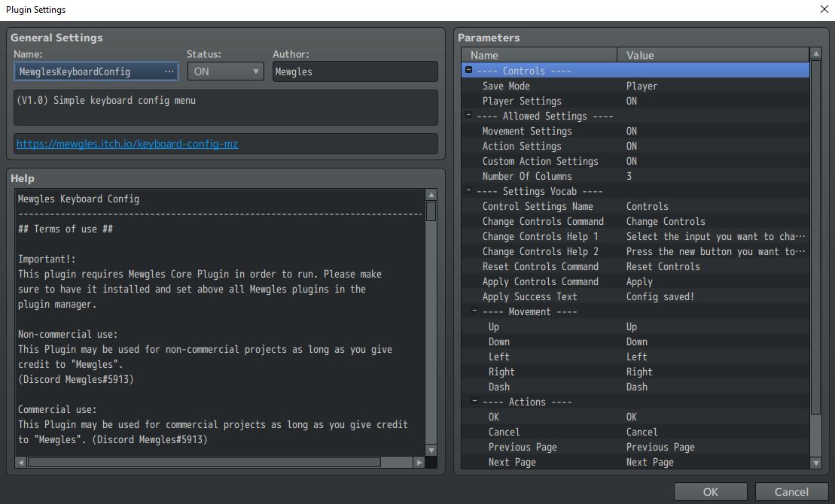Select the Player Settings ON value
The width and height of the screenshot is (835, 504).
pyautogui.click(x=632, y=101)
